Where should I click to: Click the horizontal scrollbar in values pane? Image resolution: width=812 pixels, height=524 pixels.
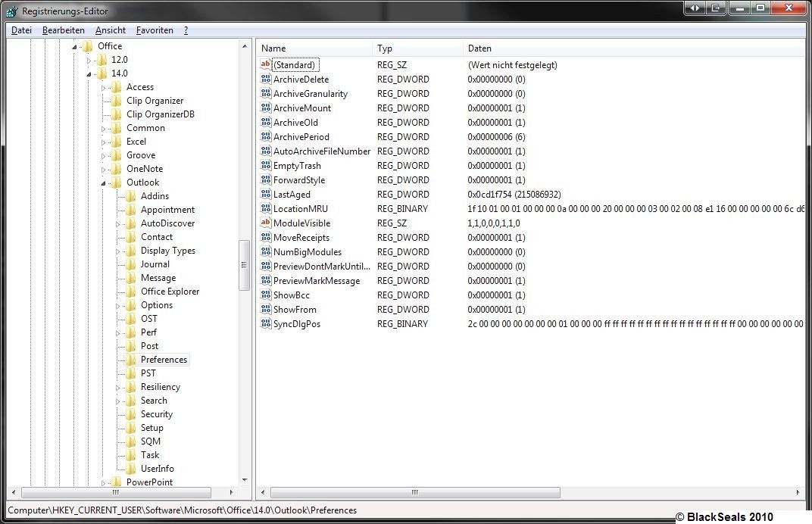coord(414,492)
